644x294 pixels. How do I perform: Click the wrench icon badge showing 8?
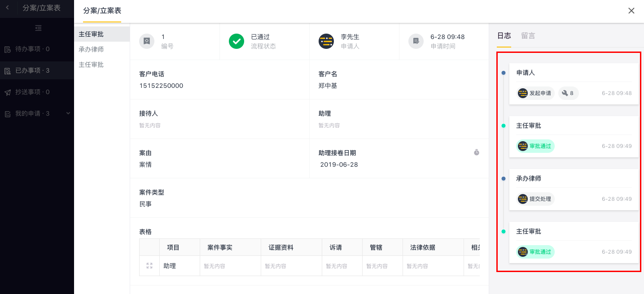[x=568, y=93]
